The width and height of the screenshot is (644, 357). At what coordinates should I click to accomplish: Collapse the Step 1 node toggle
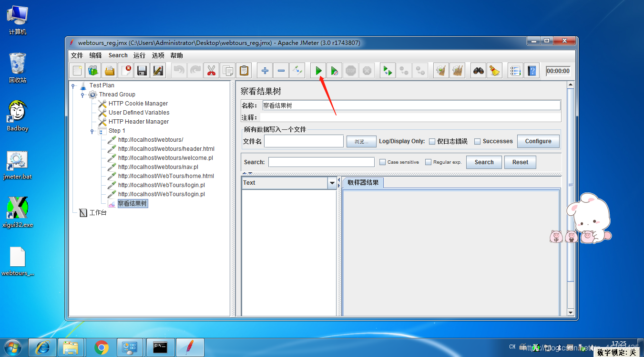[92, 131]
